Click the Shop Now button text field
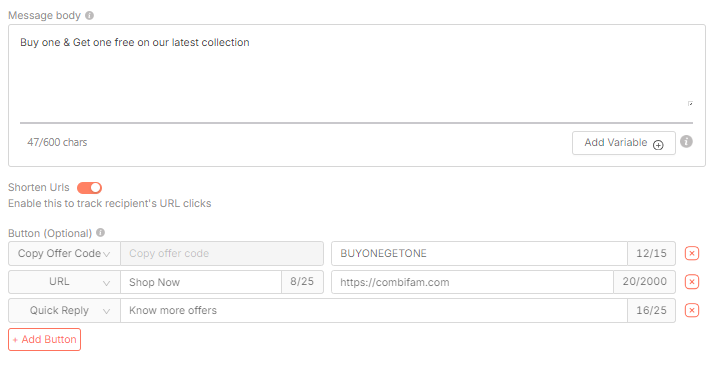The image size is (720, 366). (201, 282)
